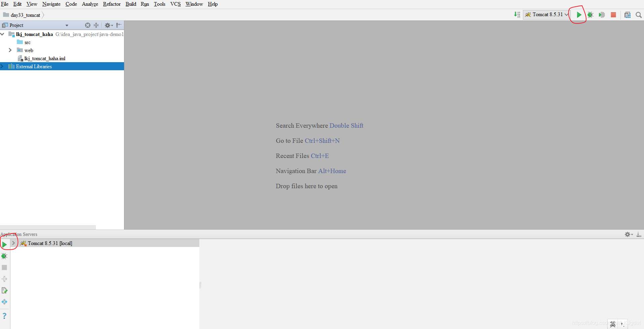Open Project Structure from the top toolbar
Viewport: 644px width, 329px height.
pos(627,15)
